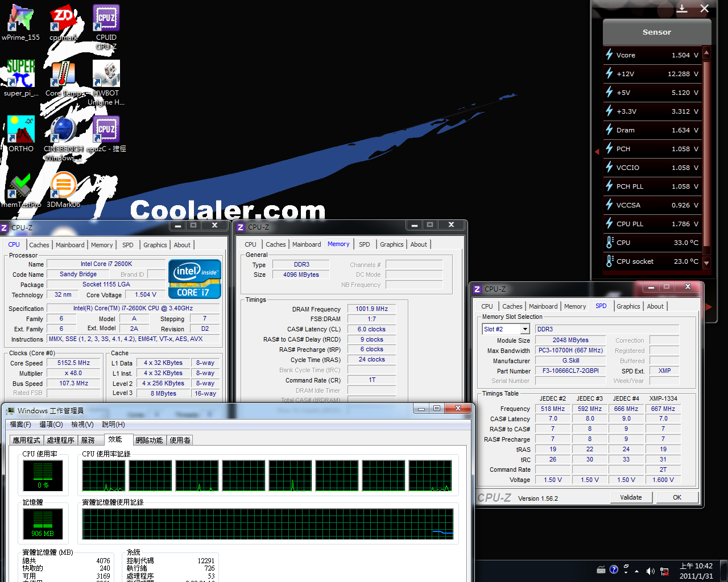Switch to 處理程序 tab in Task Manager

(60, 440)
